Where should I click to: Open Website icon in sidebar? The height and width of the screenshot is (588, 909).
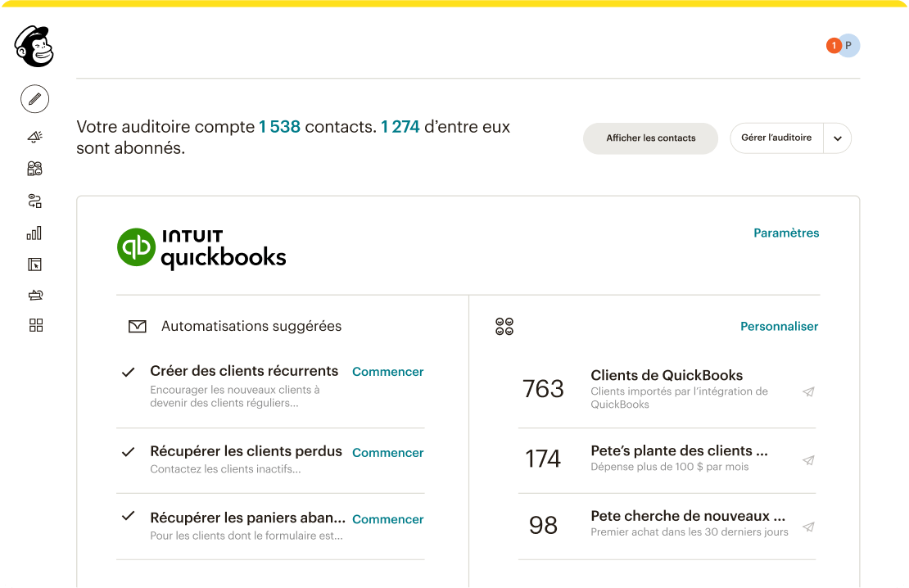click(x=34, y=265)
